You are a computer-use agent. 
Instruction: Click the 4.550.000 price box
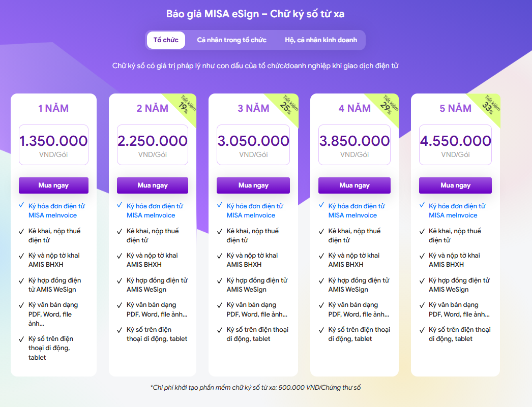point(455,144)
